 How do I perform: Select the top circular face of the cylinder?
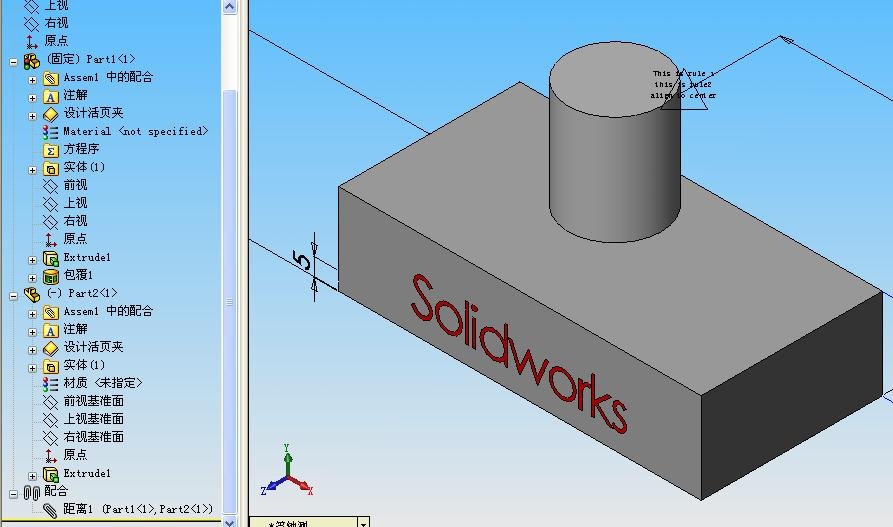tap(615, 79)
